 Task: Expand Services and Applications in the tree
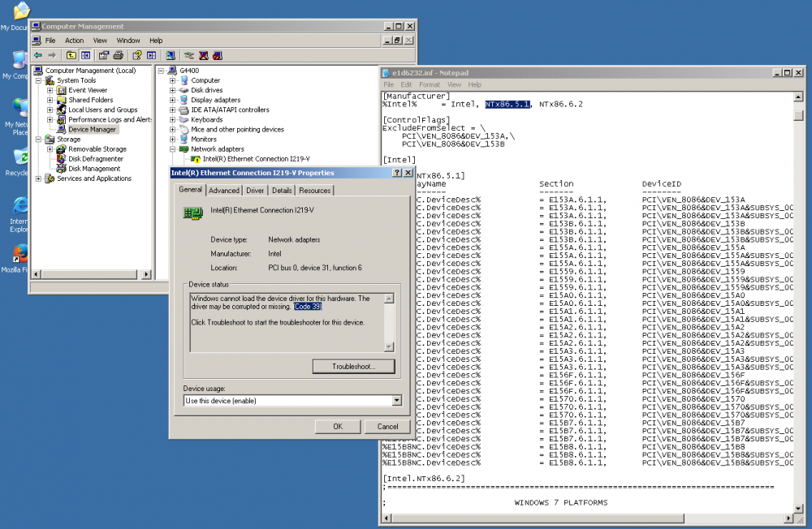point(38,178)
